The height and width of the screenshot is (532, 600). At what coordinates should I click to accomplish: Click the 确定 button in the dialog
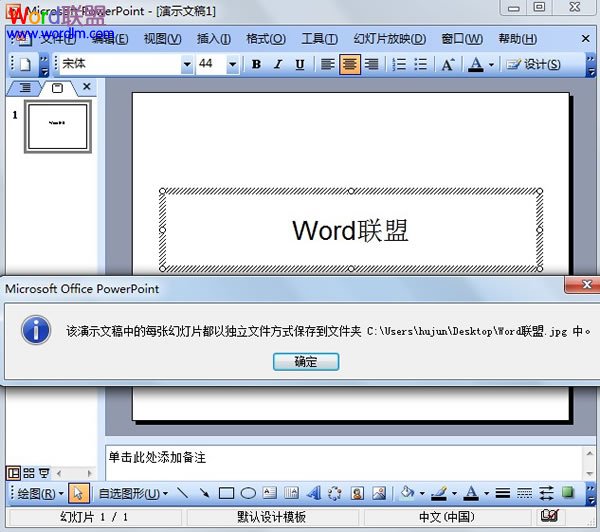[x=306, y=362]
